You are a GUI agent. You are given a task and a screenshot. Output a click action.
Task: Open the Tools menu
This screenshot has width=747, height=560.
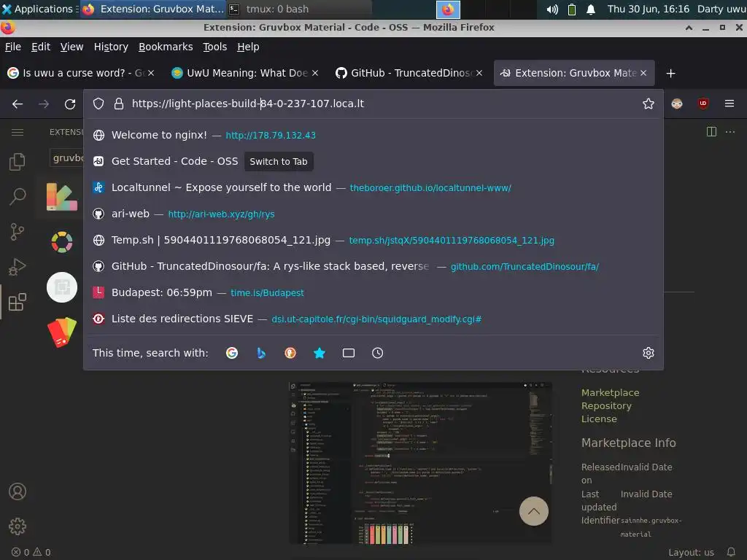(215, 47)
